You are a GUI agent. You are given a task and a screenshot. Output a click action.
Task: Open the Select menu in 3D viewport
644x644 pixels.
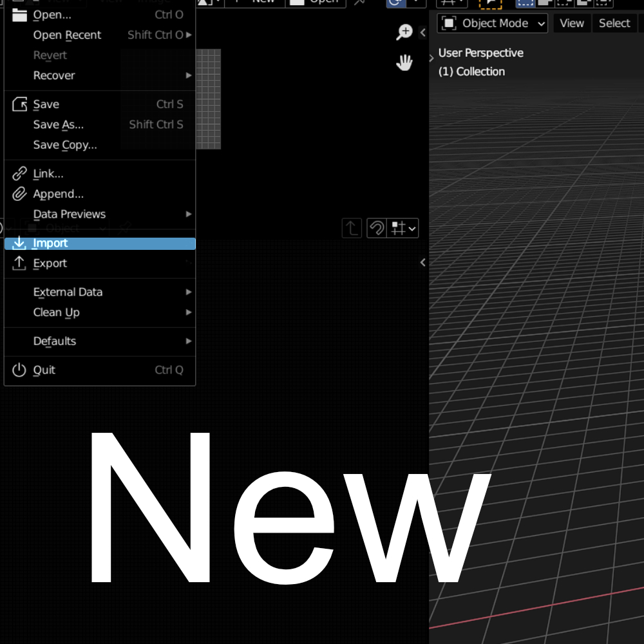(614, 23)
